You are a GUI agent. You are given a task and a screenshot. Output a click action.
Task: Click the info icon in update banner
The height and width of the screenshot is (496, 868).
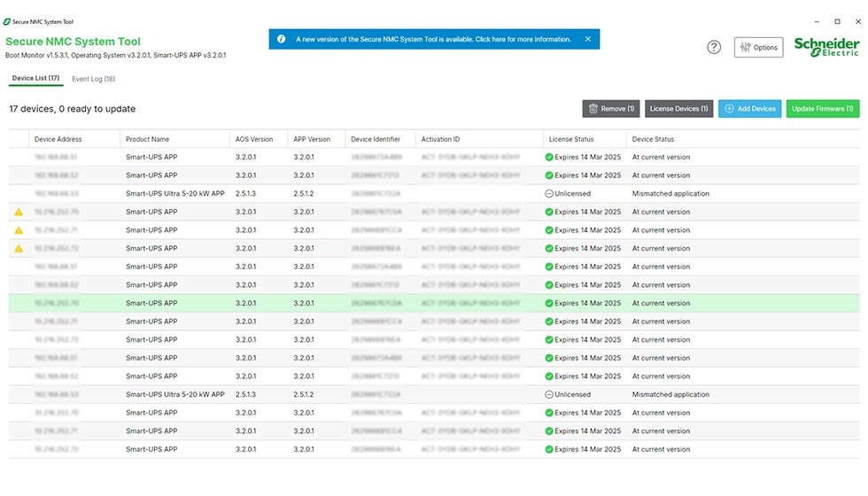[281, 39]
